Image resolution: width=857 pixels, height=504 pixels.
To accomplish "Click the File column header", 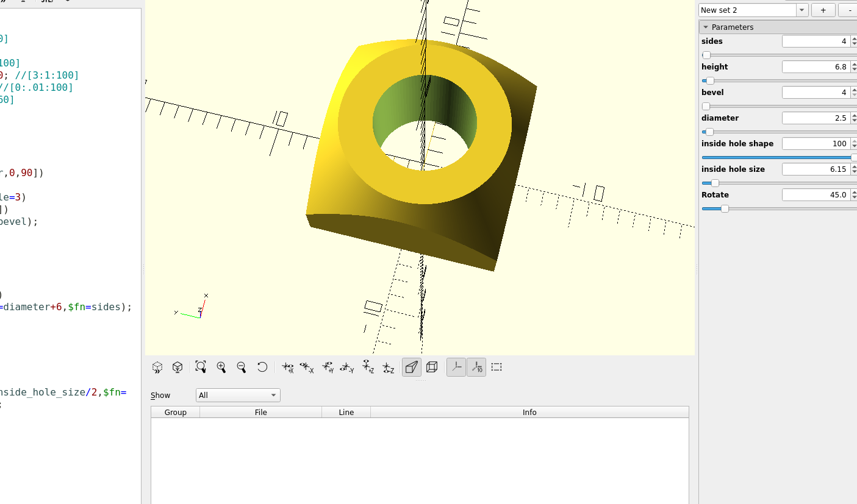I will pyautogui.click(x=260, y=412).
